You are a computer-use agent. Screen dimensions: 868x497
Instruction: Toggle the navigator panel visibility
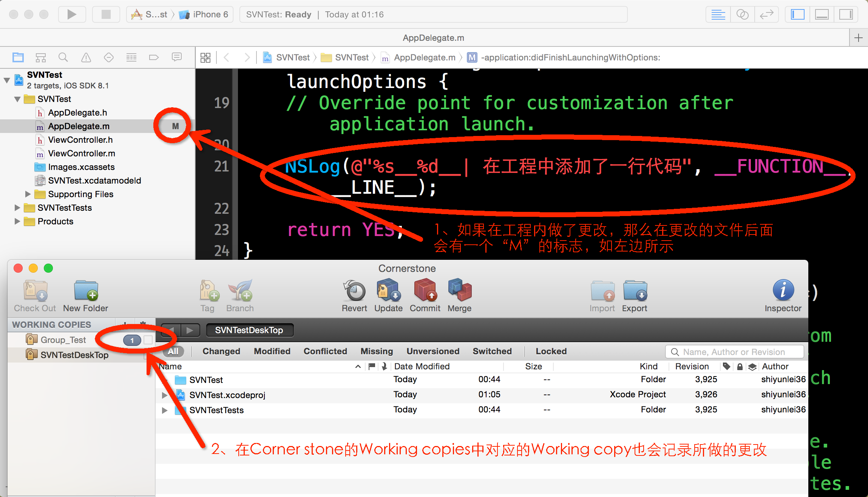798,15
